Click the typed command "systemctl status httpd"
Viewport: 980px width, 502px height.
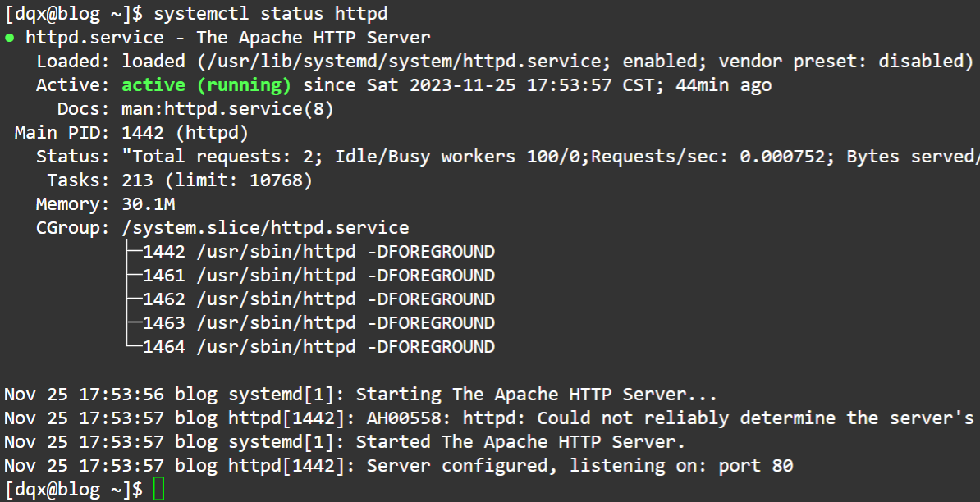tap(271, 13)
